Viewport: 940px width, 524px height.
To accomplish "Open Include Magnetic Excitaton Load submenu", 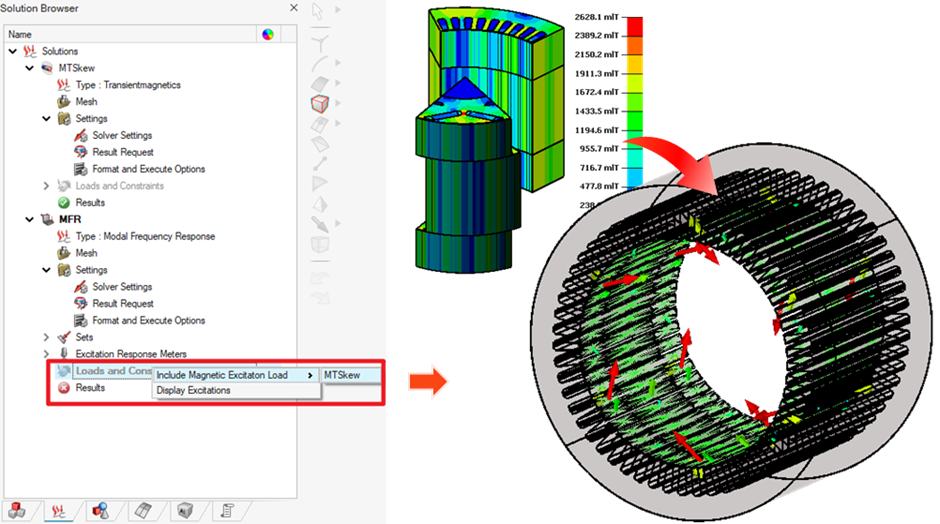I will coord(236,375).
